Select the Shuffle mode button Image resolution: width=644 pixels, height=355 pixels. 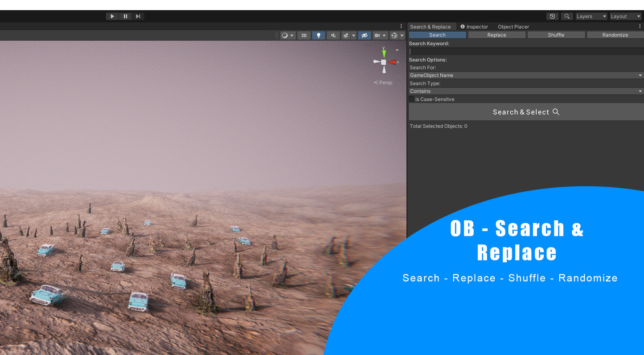[x=556, y=35]
